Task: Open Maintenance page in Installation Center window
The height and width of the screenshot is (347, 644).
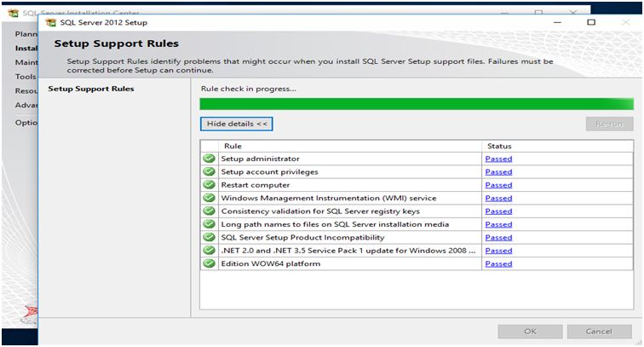Action: [26, 62]
